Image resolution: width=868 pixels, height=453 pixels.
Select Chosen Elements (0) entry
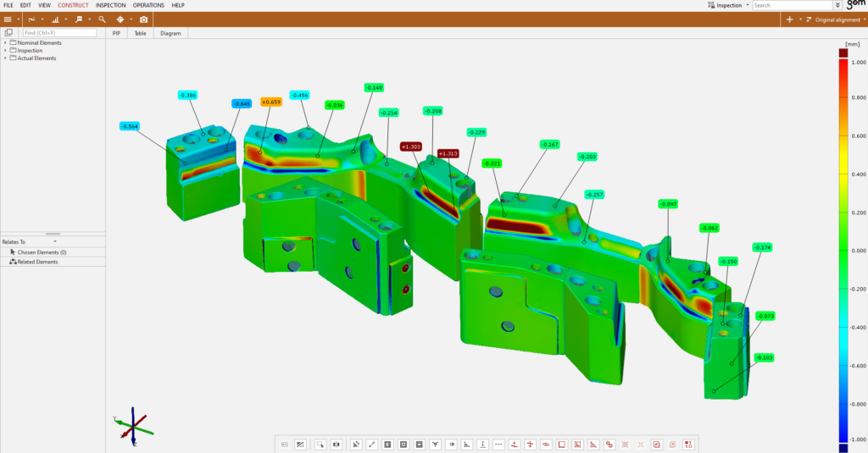click(x=42, y=252)
